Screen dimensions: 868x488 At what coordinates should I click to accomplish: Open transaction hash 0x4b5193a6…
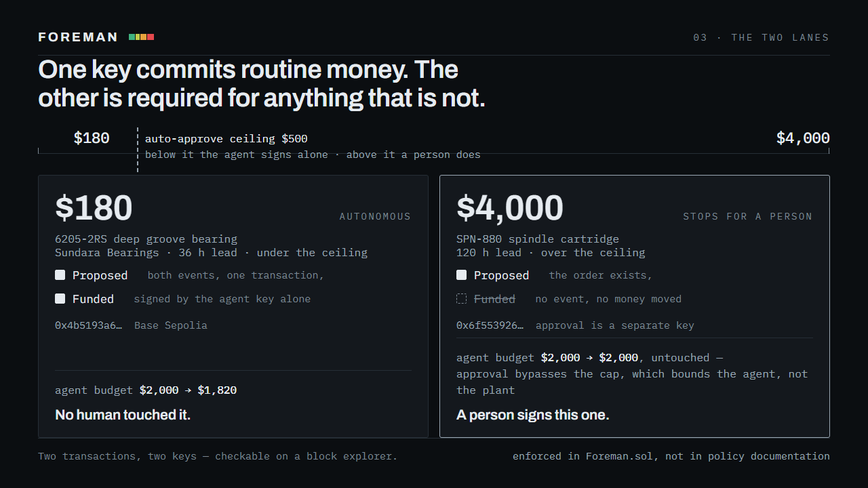89,325
